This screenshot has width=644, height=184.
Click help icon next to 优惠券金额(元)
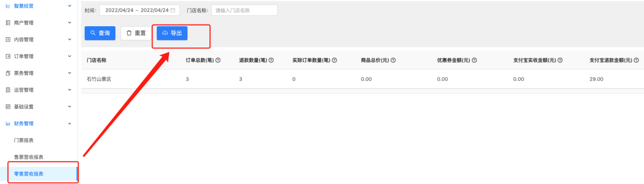point(474,60)
